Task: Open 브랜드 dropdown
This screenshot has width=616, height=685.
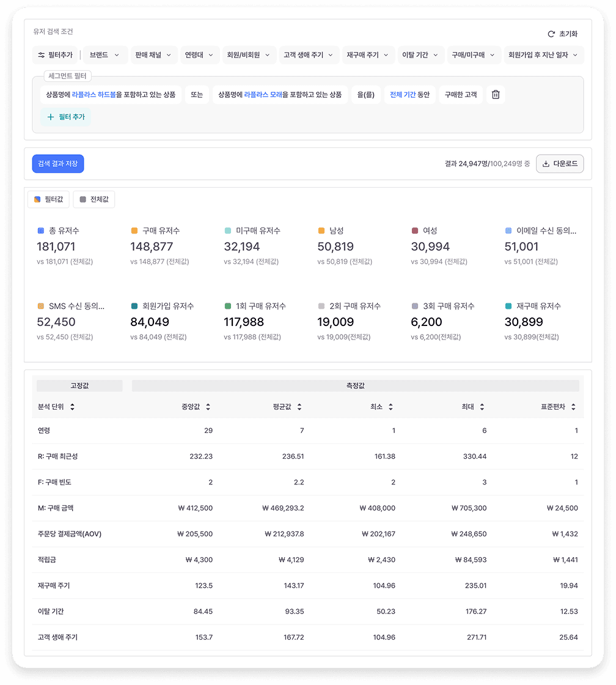Action: [x=105, y=55]
